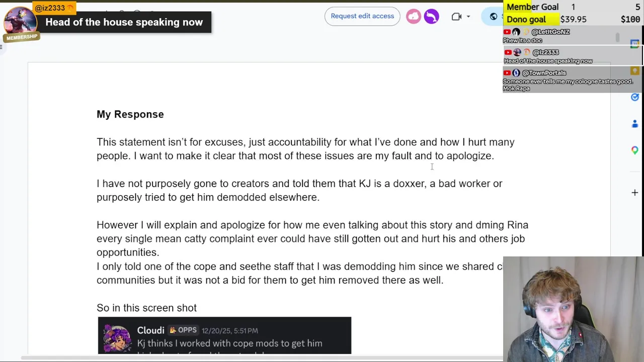Click the pink anonymous viewer avatar
The width and height of the screenshot is (644, 362).
pos(413,16)
